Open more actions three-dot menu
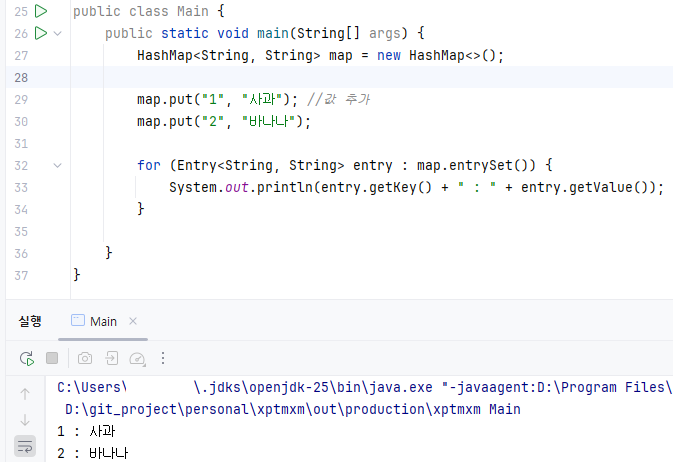 [x=163, y=358]
